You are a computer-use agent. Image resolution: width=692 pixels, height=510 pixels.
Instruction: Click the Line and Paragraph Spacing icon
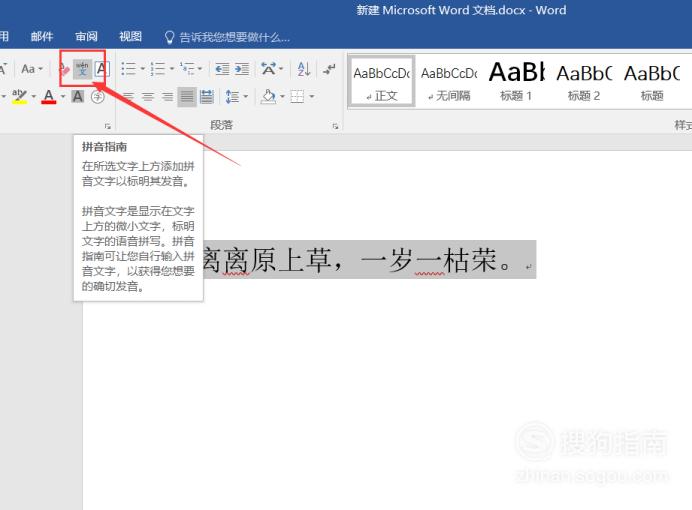pos(232,97)
